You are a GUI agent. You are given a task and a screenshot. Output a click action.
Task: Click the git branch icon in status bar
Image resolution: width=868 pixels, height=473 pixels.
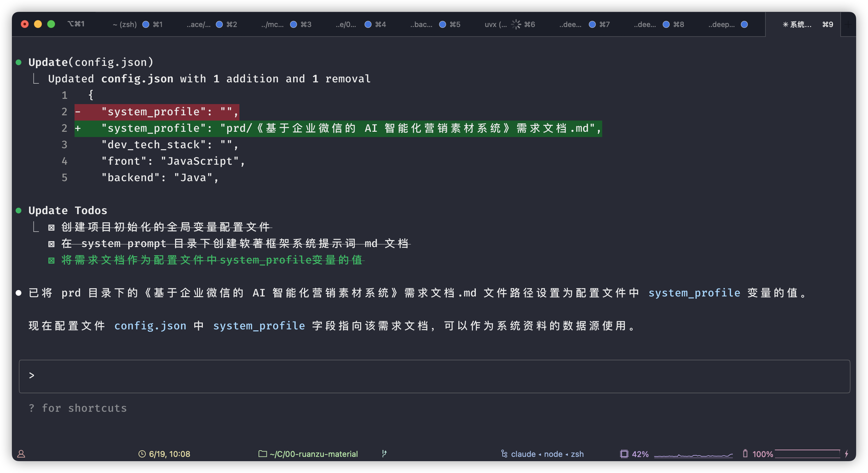click(x=384, y=454)
